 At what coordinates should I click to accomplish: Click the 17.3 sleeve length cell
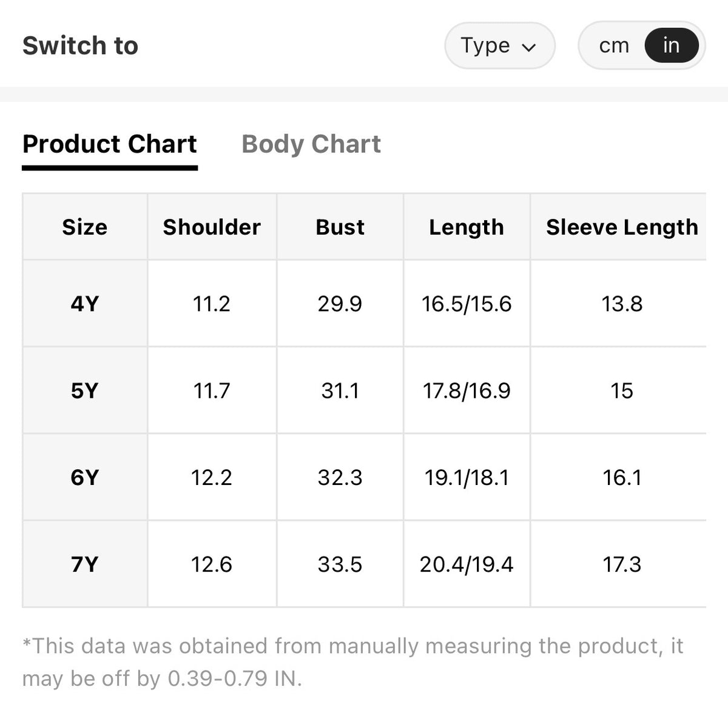click(622, 564)
